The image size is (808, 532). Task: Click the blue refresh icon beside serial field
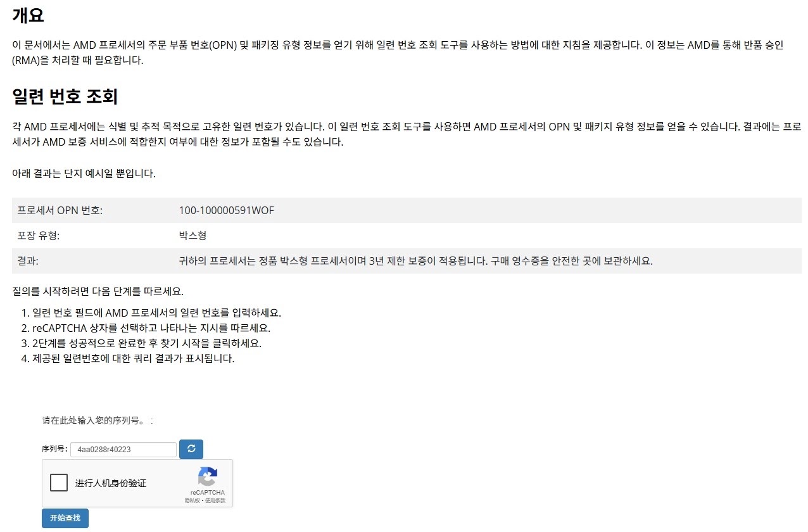[x=191, y=449]
